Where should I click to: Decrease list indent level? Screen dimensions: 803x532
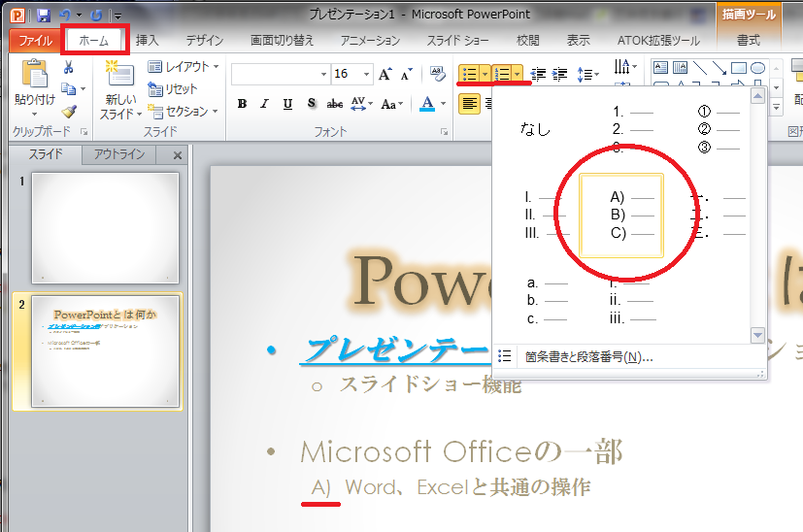(x=538, y=75)
